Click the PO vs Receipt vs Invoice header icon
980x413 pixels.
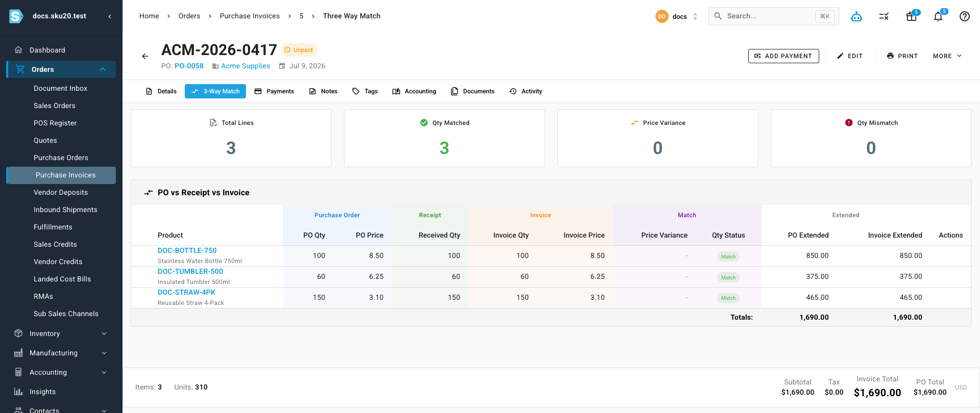click(149, 193)
